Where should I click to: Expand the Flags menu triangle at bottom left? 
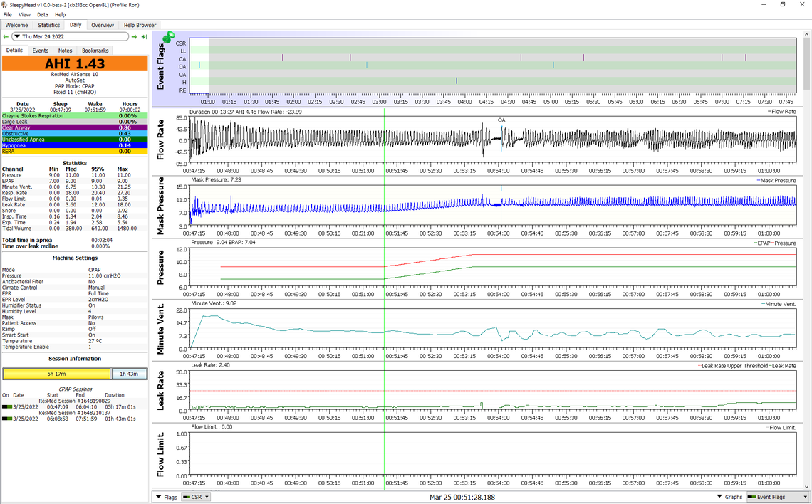point(158,497)
